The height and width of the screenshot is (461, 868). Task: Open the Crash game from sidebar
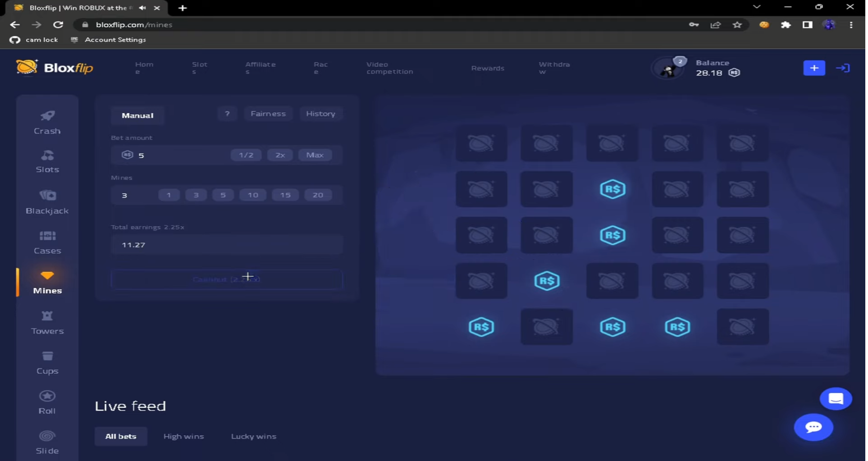(47, 122)
